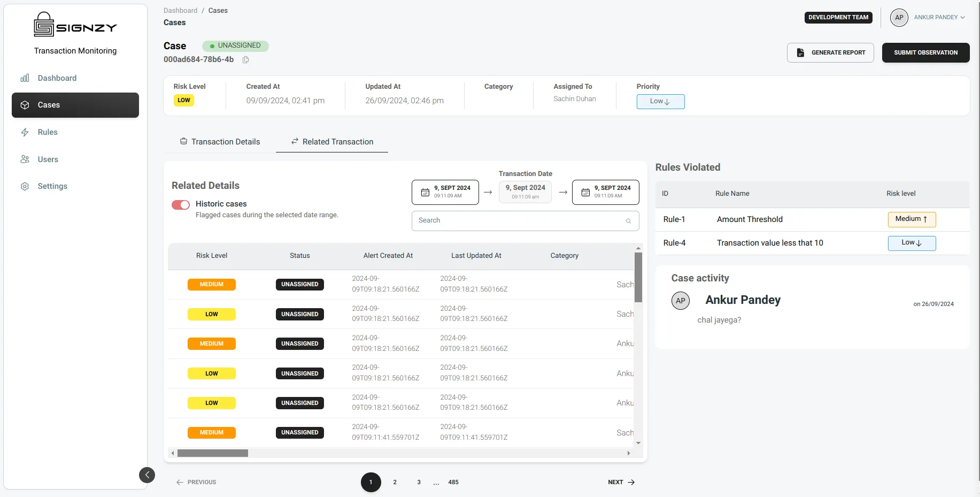The image size is (980, 497).
Task: Open Settings in the sidebar
Action: point(75,186)
